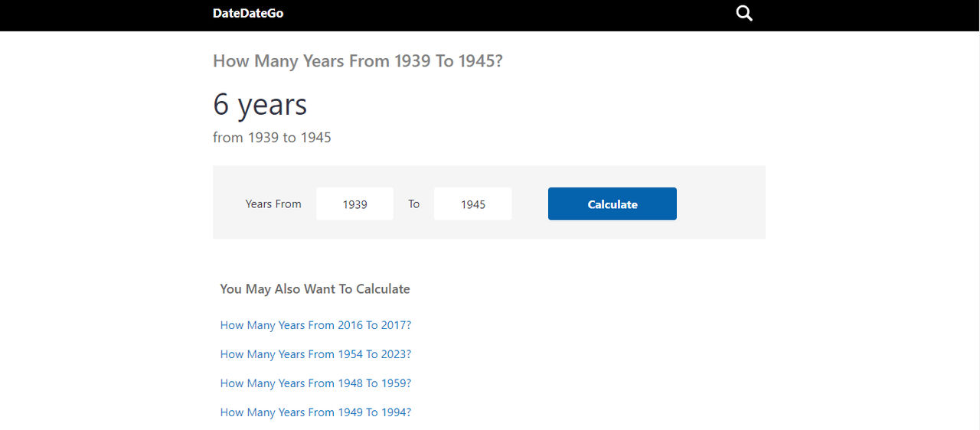The width and height of the screenshot is (980, 430).
Task: Click the You May Also Want To Calculate heading
Action: 315,289
